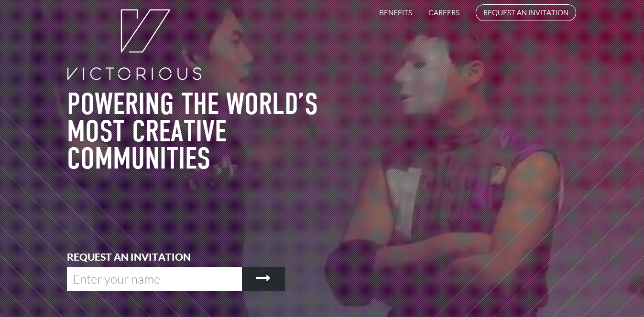644x317 pixels.
Task: Select the Request an Invitation form label
Action: pos(129,257)
